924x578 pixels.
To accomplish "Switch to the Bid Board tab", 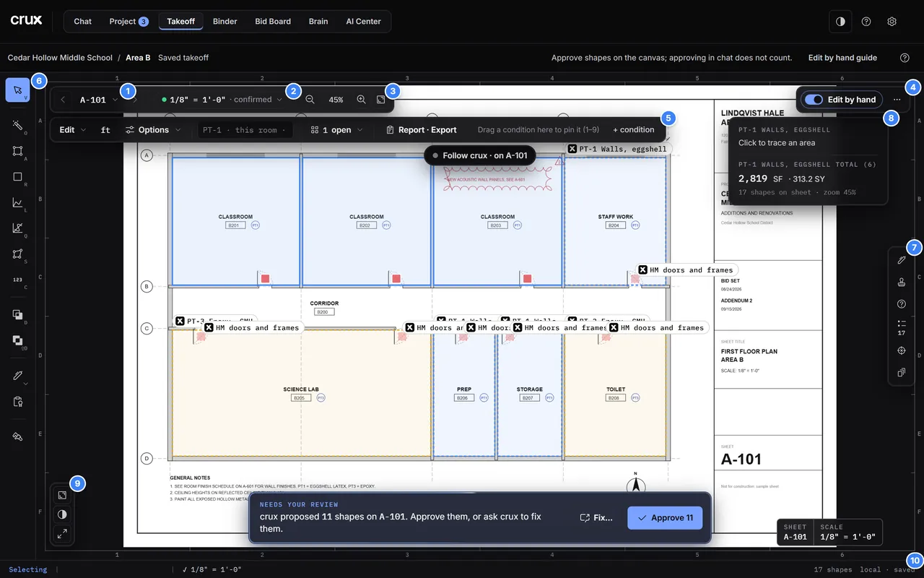I will (273, 22).
